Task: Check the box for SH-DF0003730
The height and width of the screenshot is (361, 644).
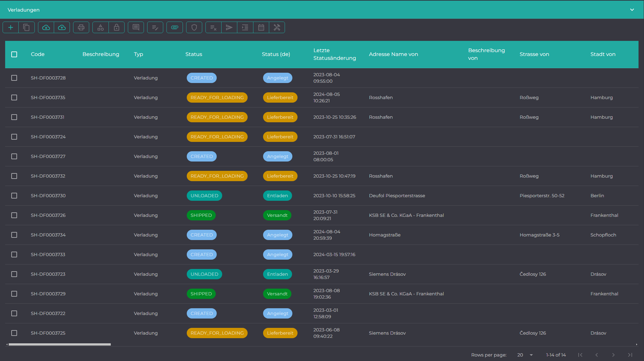Action: 14,196
